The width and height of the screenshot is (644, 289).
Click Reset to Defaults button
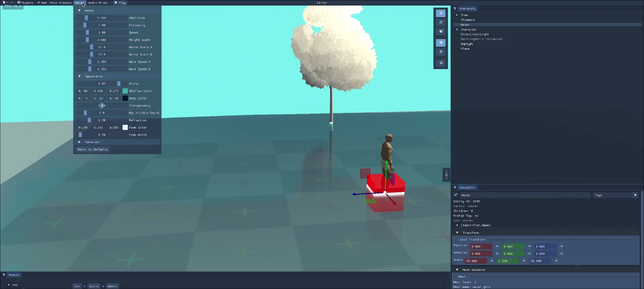(93, 149)
